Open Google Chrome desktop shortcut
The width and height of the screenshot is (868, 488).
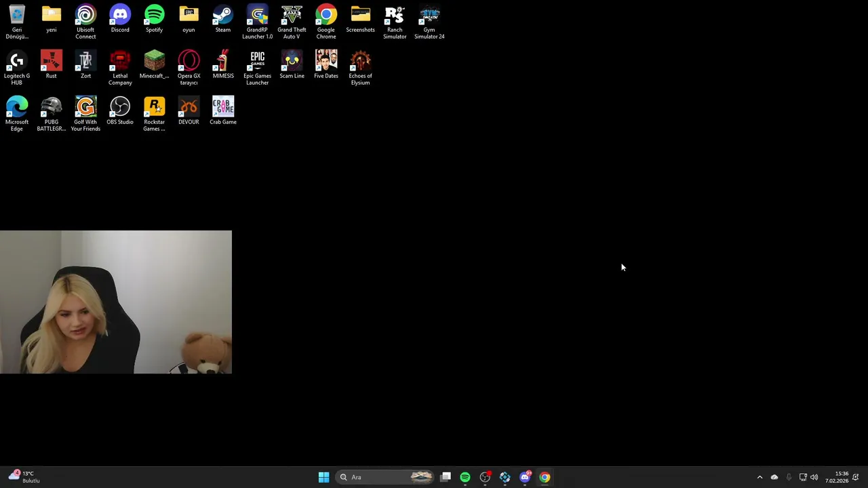[326, 22]
